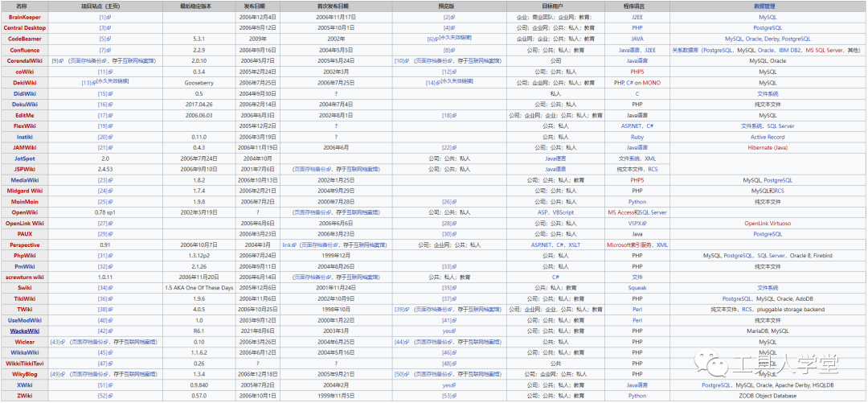Open reference [5] homepage link for CodeBeamer
The width and height of the screenshot is (868, 403).
click(x=105, y=39)
